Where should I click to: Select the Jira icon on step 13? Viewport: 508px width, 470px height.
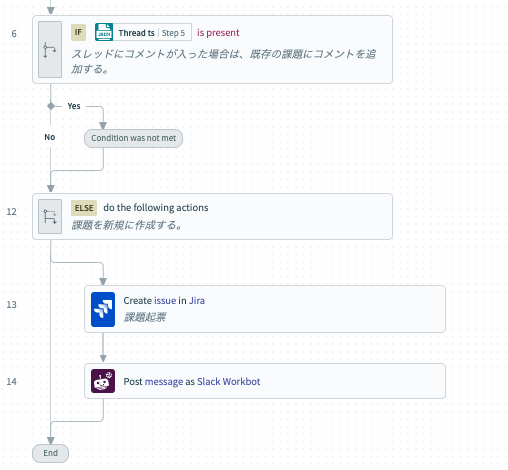(103, 309)
